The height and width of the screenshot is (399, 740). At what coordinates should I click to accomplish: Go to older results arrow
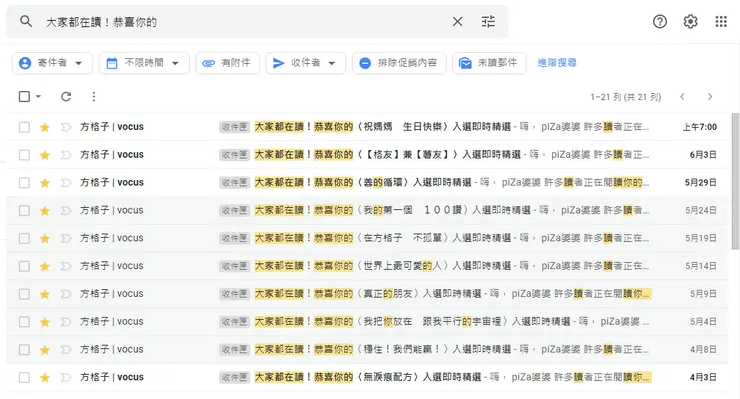[710, 96]
